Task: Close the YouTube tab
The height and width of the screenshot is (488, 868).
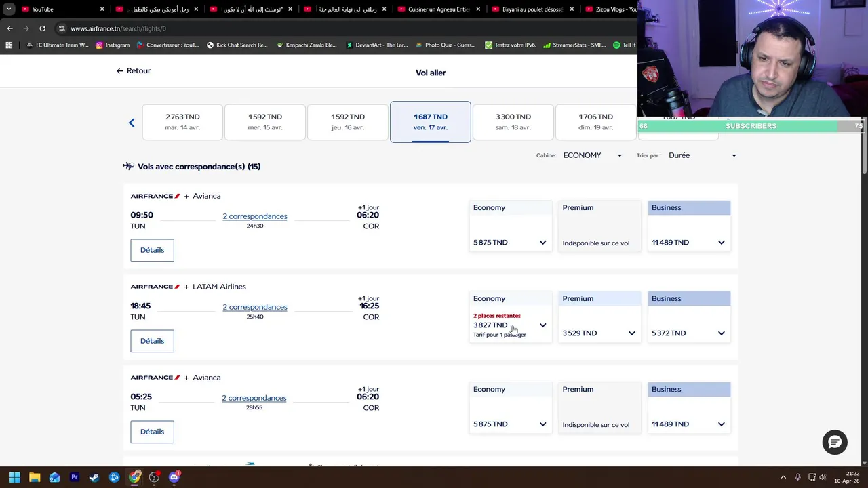Action: (102, 9)
